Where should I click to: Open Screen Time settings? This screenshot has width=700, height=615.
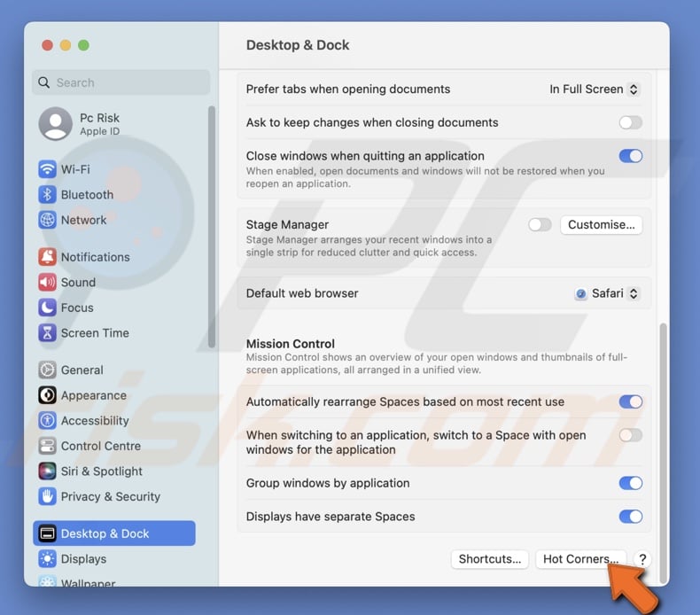(x=113, y=332)
